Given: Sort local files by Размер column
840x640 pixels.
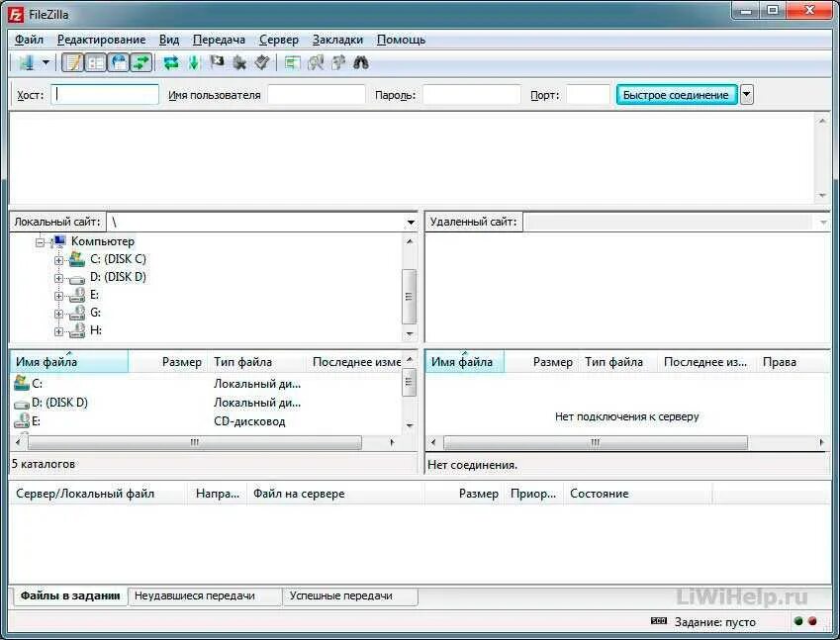Looking at the screenshot, I should (x=182, y=362).
